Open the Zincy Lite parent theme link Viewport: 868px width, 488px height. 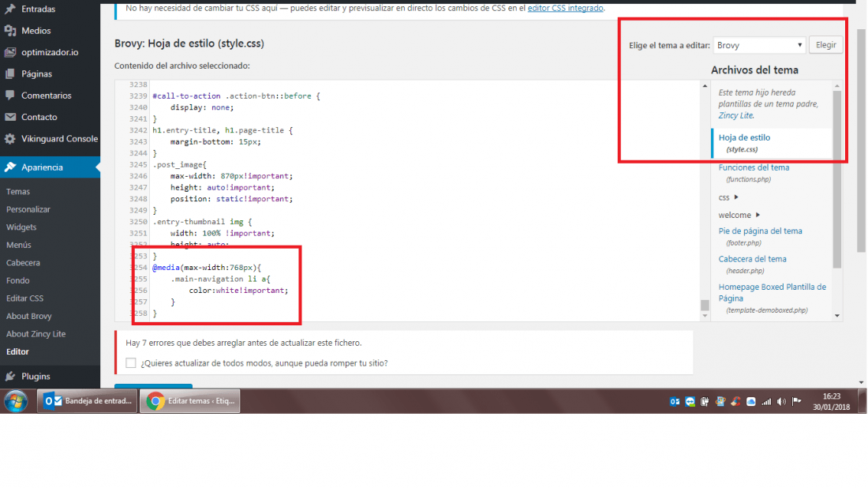pos(735,115)
